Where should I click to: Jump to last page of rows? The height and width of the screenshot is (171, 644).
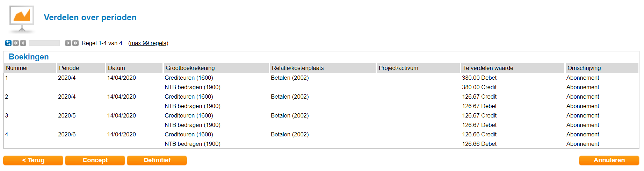tap(75, 43)
